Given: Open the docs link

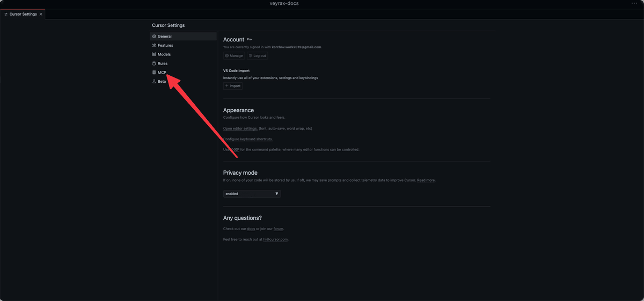Looking at the screenshot, I should (251, 229).
